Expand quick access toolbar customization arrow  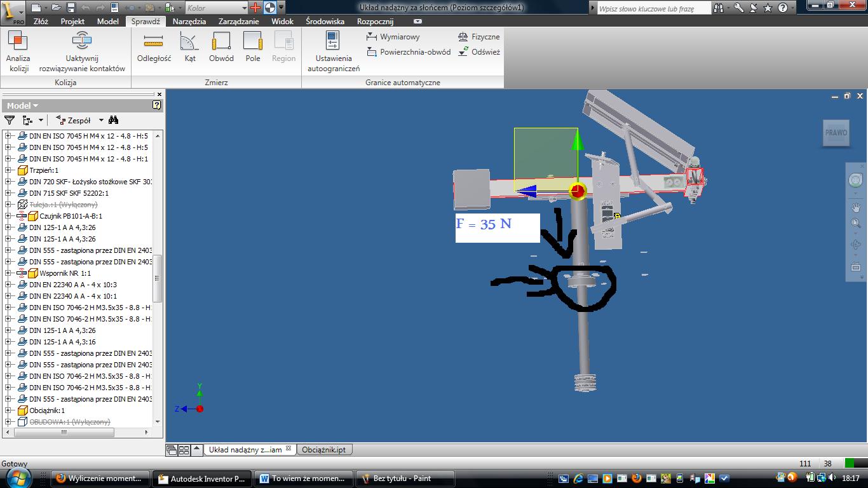(x=281, y=8)
